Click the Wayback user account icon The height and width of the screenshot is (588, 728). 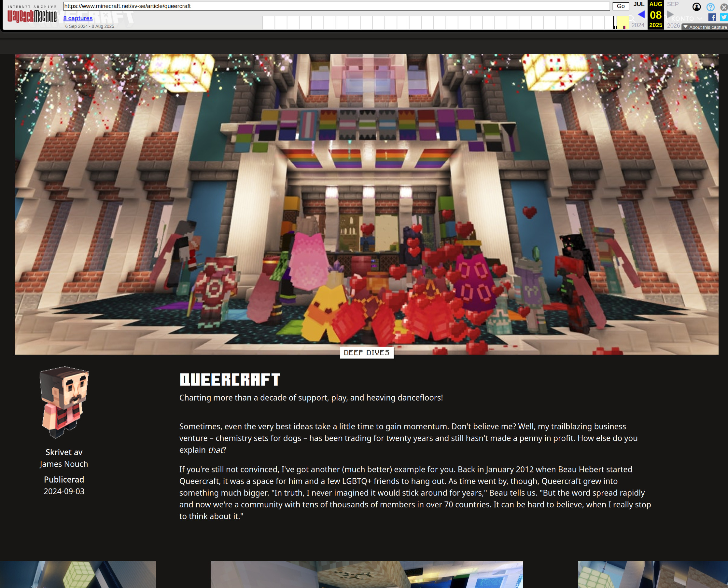pyautogui.click(x=696, y=7)
